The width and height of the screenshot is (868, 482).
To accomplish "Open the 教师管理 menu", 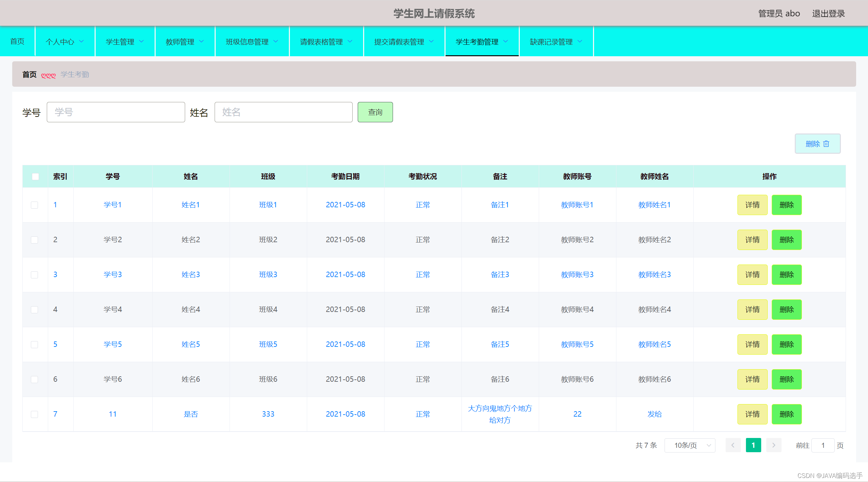I will pyautogui.click(x=185, y=41).
